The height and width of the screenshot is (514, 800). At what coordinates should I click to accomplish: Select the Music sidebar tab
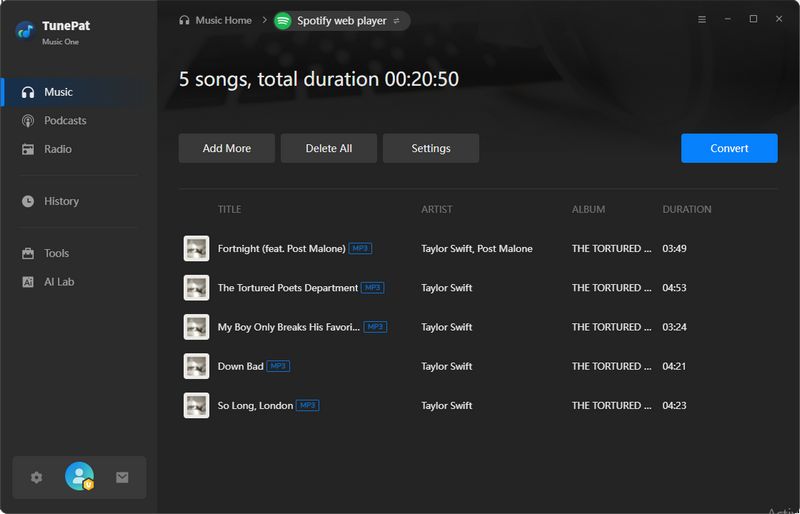[x=58, y=92]
